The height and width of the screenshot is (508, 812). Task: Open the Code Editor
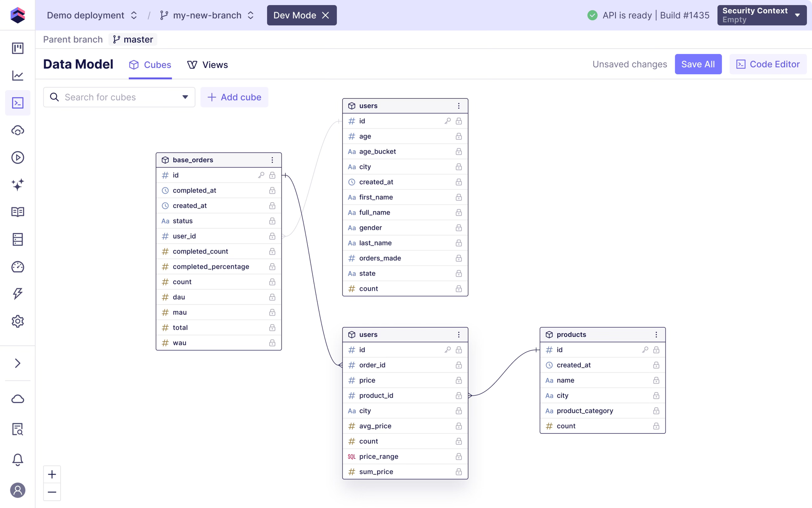(768, 64)
